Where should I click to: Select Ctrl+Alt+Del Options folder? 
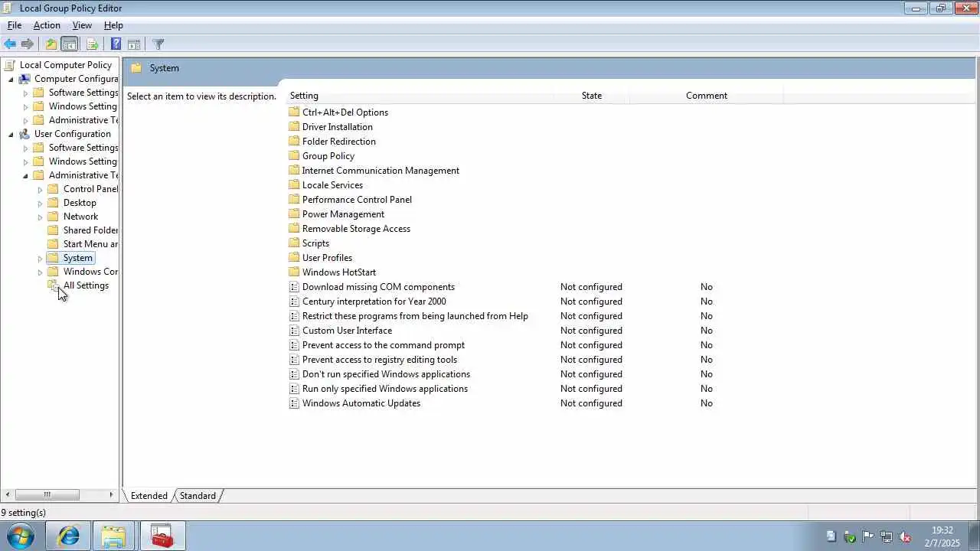[338, 112]
